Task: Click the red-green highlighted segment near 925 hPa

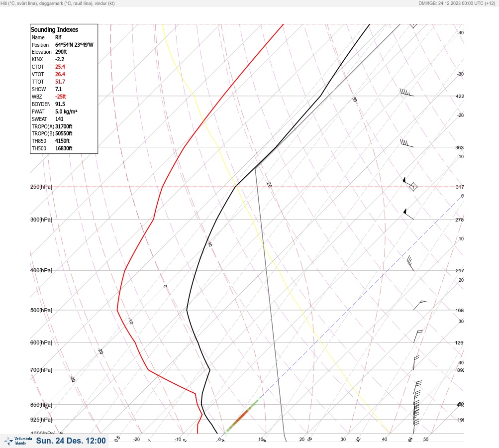Action: pyautogui.click(x=242, y=415)
